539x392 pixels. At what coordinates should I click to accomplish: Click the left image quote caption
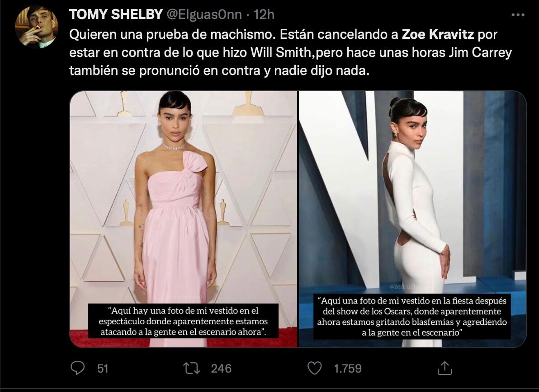183,321
